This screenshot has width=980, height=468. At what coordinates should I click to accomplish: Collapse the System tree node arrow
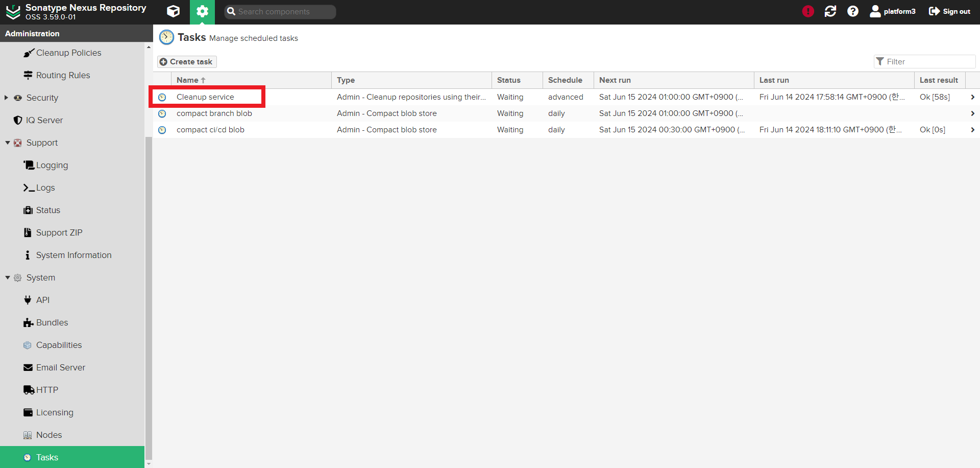(x=7, y=277)
